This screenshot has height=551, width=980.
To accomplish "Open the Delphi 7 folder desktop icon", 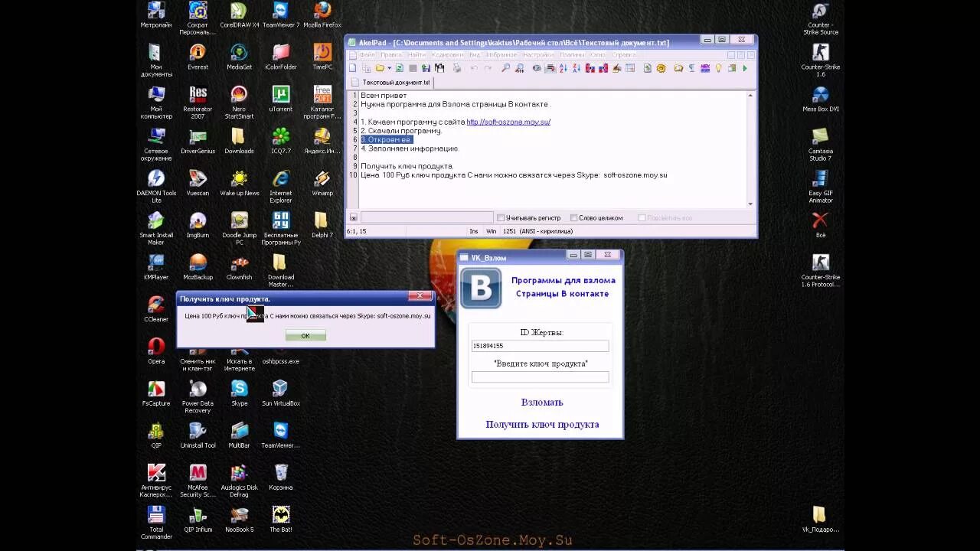I will 322,225.
